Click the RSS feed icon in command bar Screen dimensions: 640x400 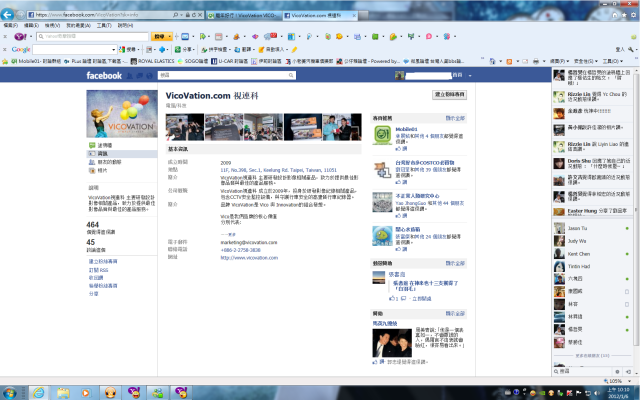point(509,61)
